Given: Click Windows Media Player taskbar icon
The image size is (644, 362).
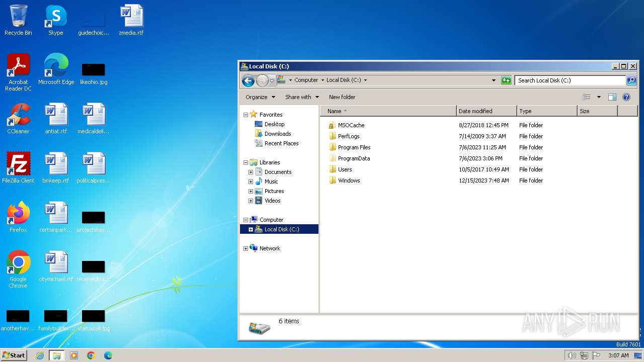Looking at the screenshot, I should tap(74, 355).
